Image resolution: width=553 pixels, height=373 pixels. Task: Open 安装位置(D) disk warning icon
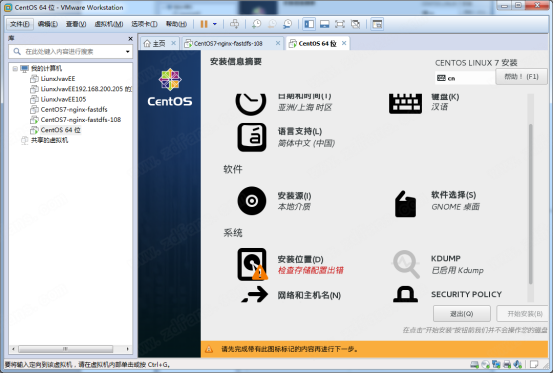click(252, 264)
